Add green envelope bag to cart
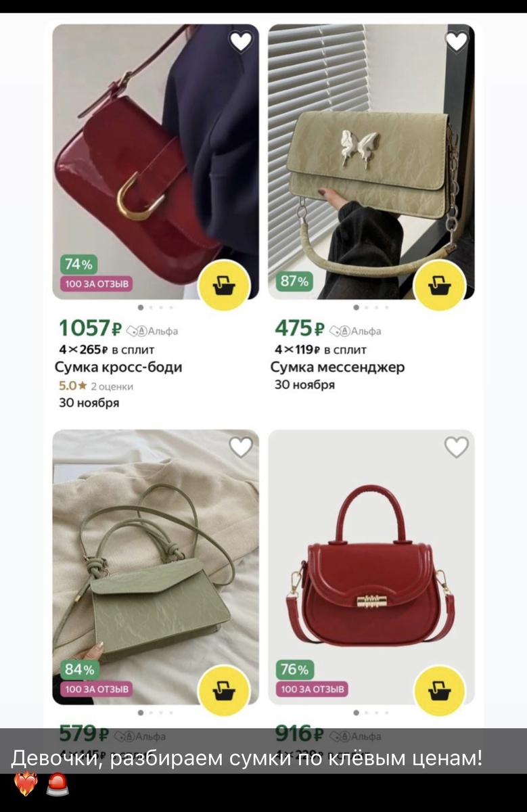Screen dimensions: 527x812 click(x=223, y=691)
